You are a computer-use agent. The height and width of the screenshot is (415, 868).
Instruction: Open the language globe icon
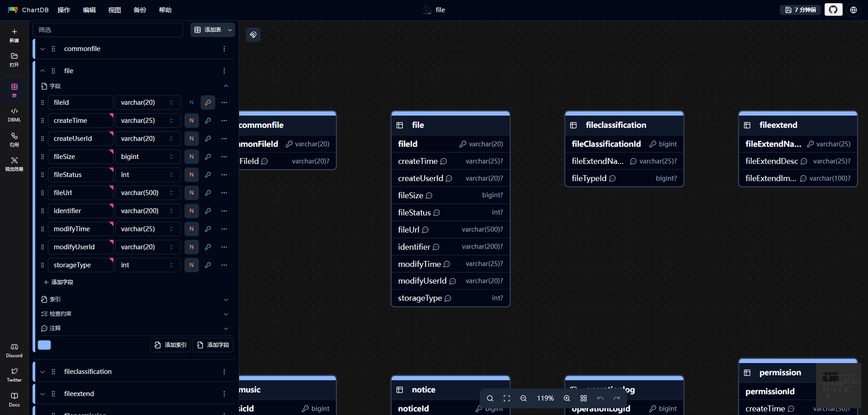click(x=854, y=9)
